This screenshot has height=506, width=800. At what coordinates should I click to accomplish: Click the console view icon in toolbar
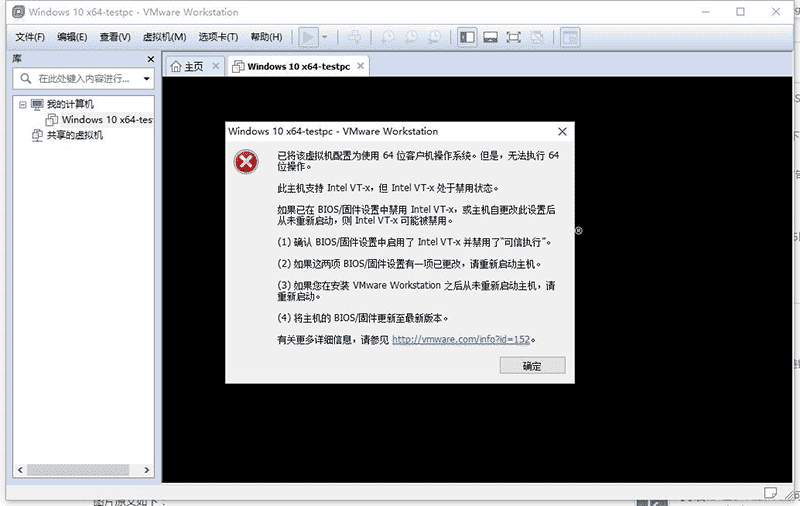coord(570,37)
